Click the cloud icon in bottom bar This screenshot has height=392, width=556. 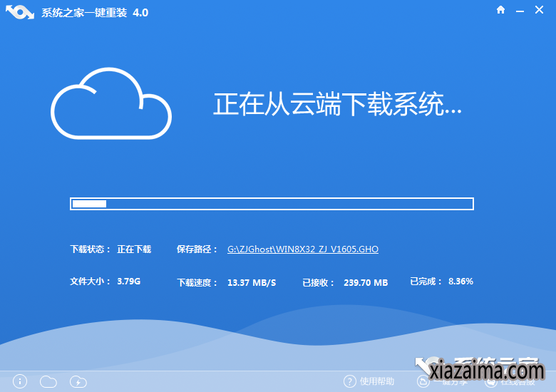pos(48,382)
